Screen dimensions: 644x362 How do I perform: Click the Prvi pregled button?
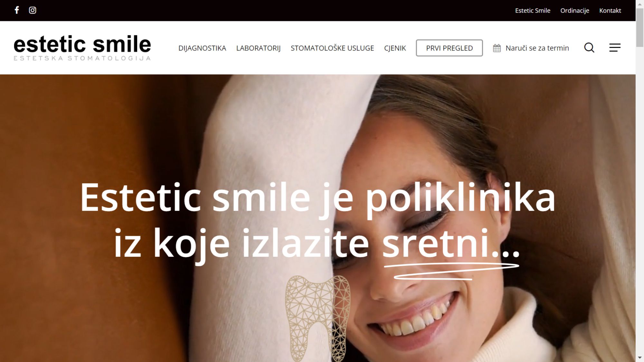[449, 48]
